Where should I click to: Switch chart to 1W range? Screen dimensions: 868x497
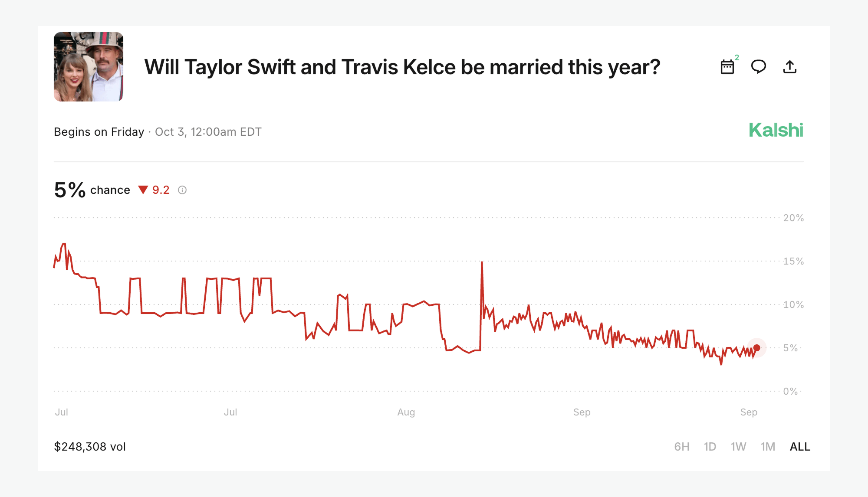pyautogui.click(x=738, y=447)
